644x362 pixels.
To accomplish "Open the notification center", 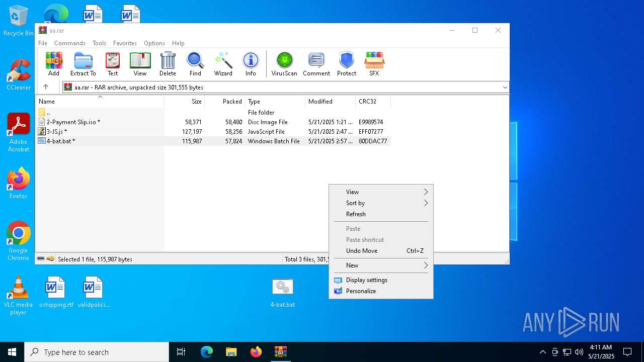I will click(x=627, y=352).
